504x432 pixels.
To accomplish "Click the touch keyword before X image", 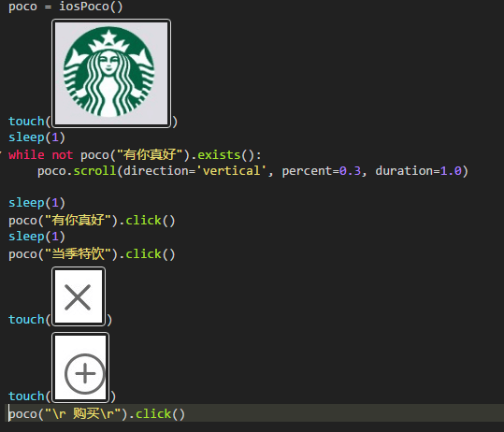I will click(x=26, y=320).
